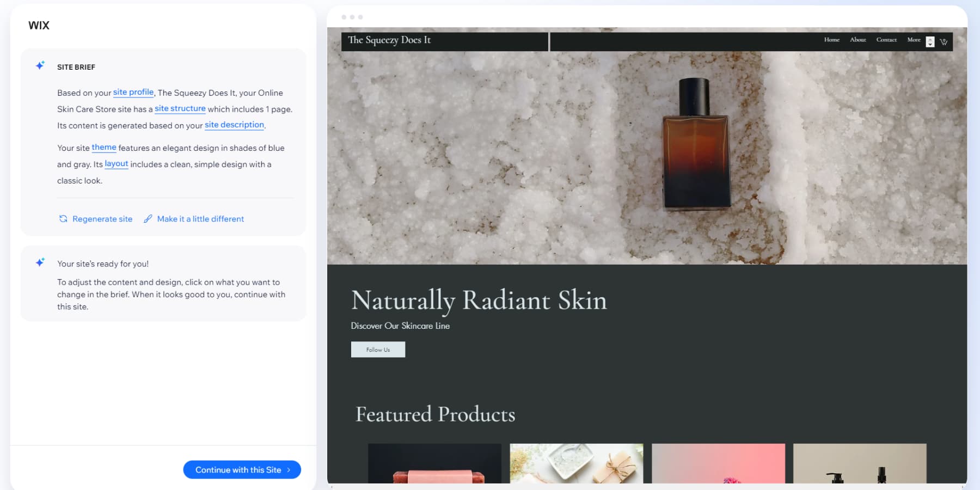Select the About menu item
This screenshot has height=490, width=980.
[857, 40]
